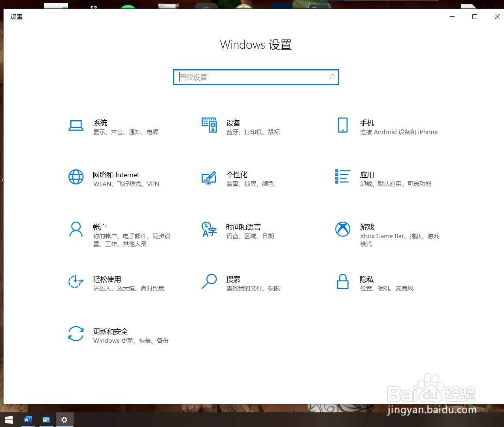The image size is (504, 427).
Task: Switch to Word in the taskbar
Action: [x=28, y=420]
